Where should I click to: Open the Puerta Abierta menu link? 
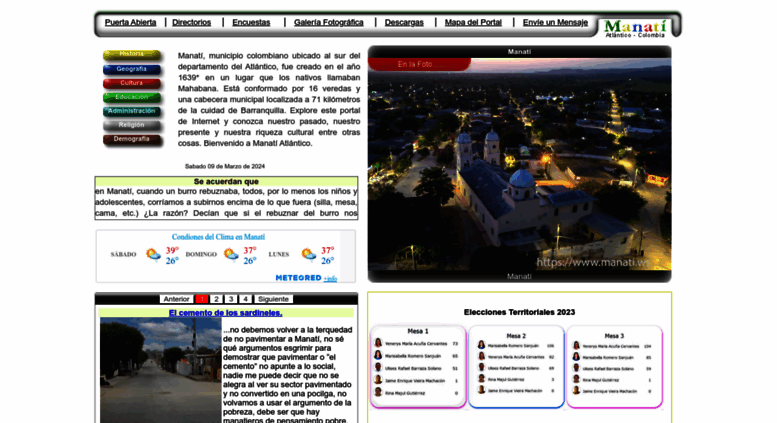point(130,22)
